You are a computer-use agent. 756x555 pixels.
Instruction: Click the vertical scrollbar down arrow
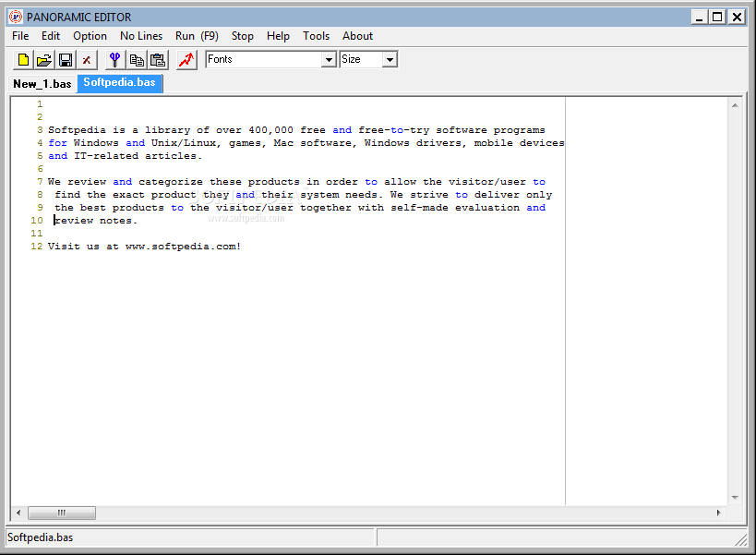point(735,498)
